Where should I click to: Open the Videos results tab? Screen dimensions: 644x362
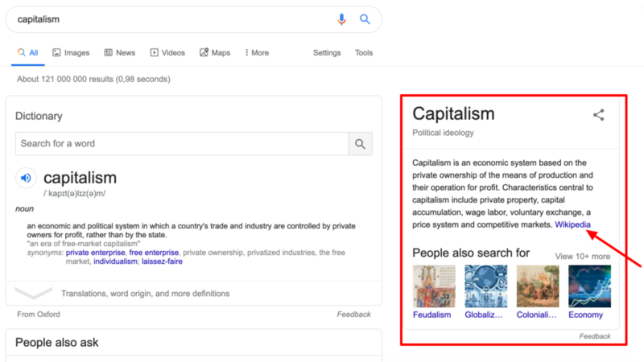click(x=167, y=53)
